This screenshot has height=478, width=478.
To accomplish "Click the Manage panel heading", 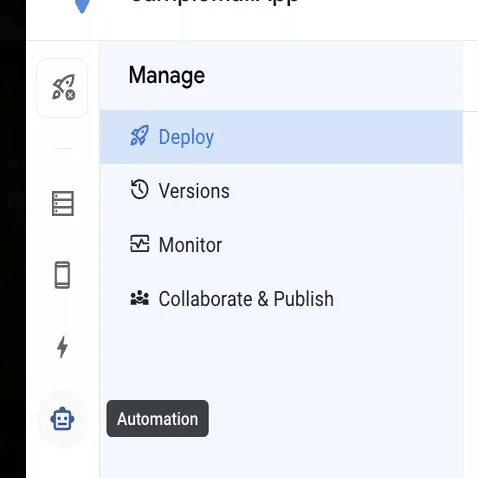I will click(x=167, y=75).
